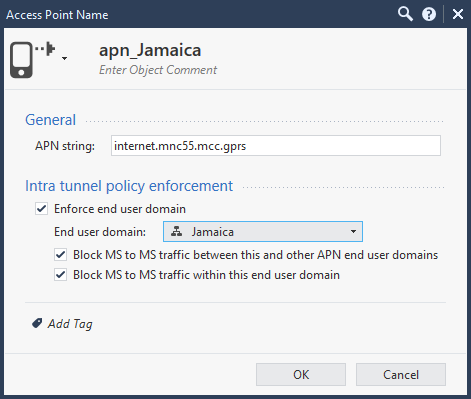Screen dimensions: 471x399
Task: Toggle Block MS to MS within this domain
Action: [60, 275]
